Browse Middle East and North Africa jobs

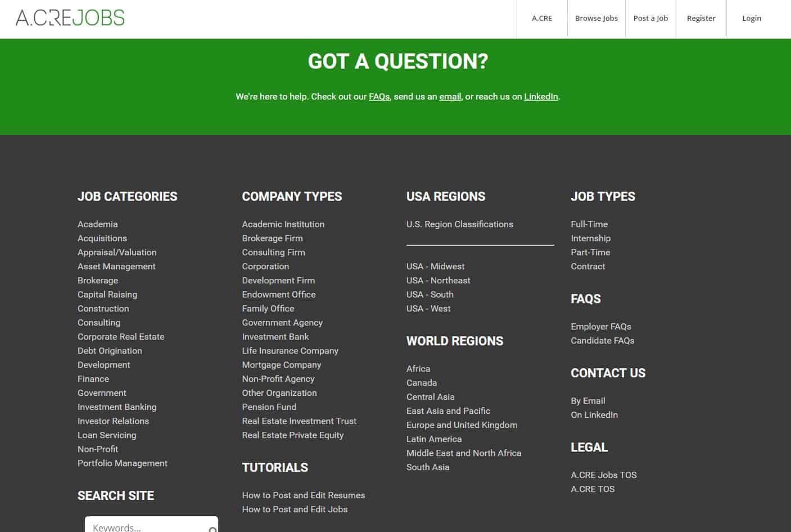pos(464,453)
